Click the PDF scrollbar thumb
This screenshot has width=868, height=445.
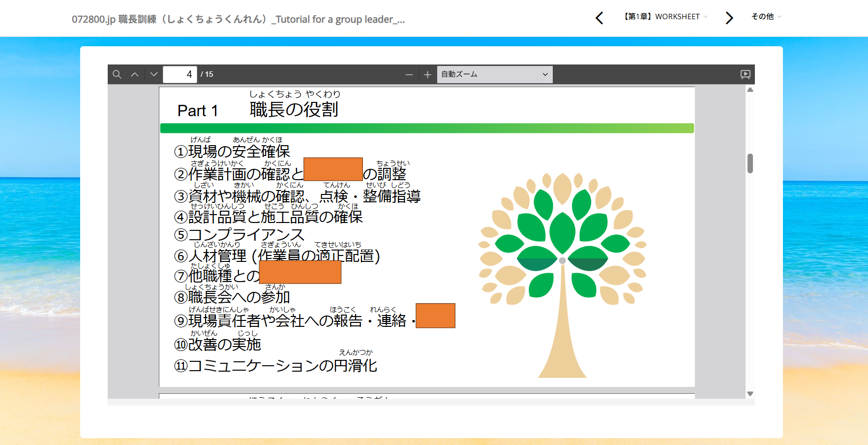(749, 162)
